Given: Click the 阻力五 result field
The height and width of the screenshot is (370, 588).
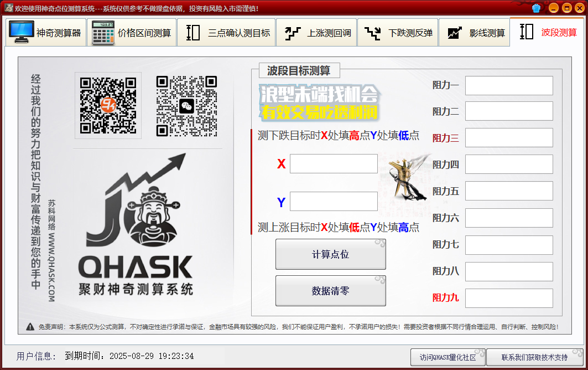Looking at the screenshot, I should (x=509, y=191).
